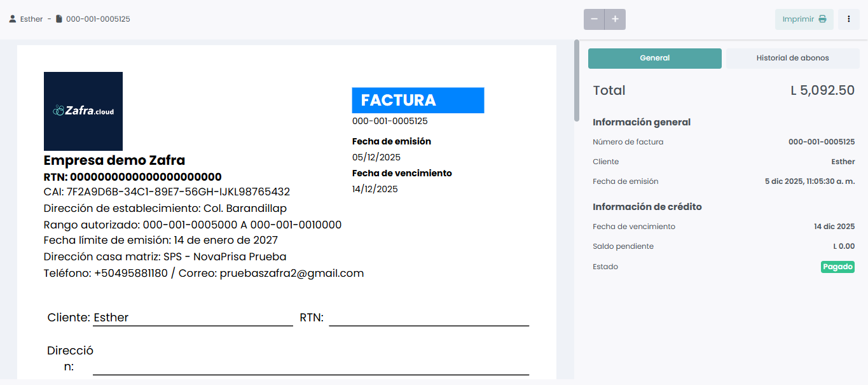Click the user icon beside Esther
This screenshot has height=385, width=868.
point(13,19)
